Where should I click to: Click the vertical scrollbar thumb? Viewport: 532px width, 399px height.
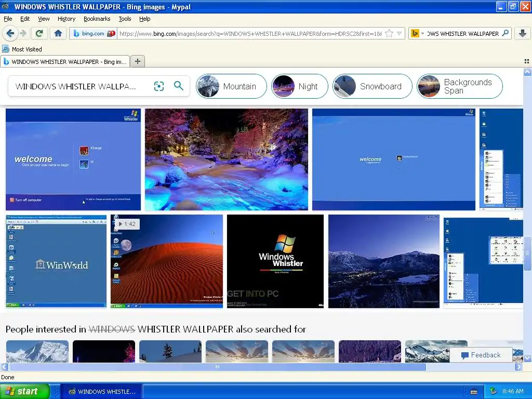(527, 253)
